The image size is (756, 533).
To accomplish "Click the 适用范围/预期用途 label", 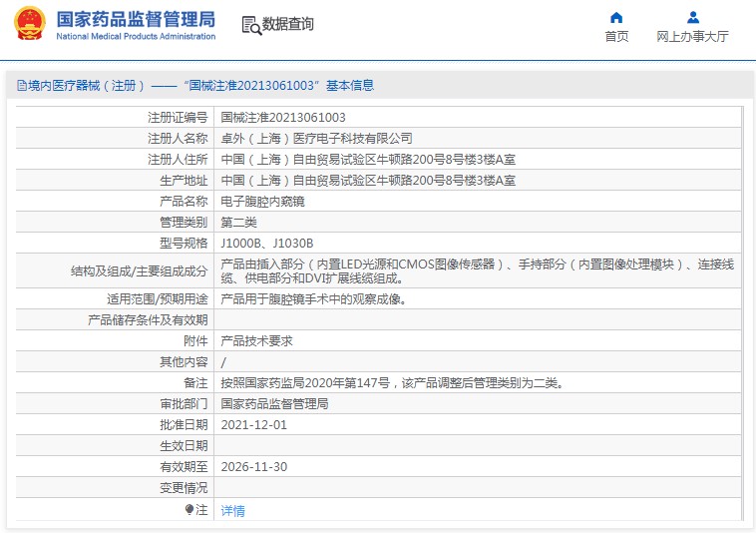I will coord(158,299).
